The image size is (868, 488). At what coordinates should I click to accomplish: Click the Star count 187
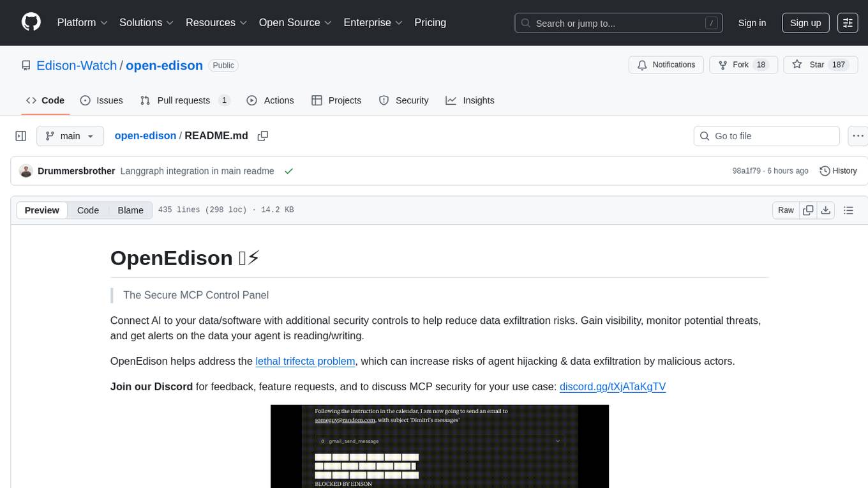point(839,65)
